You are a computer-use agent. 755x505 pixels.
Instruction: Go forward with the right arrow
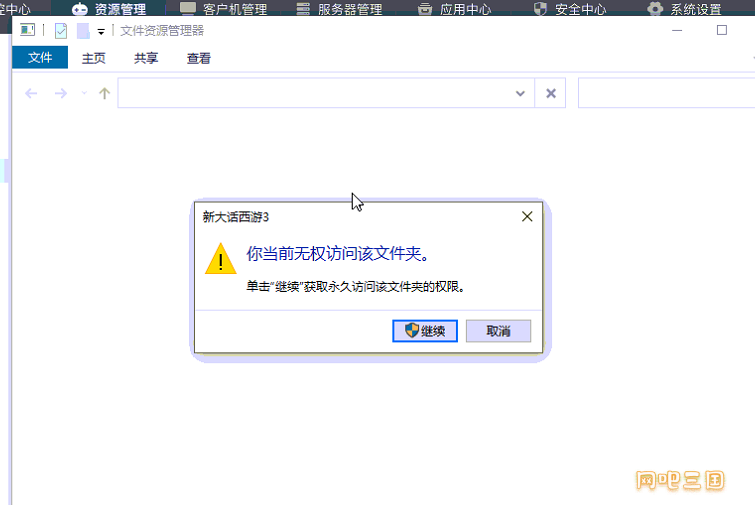tap(61, 93)
